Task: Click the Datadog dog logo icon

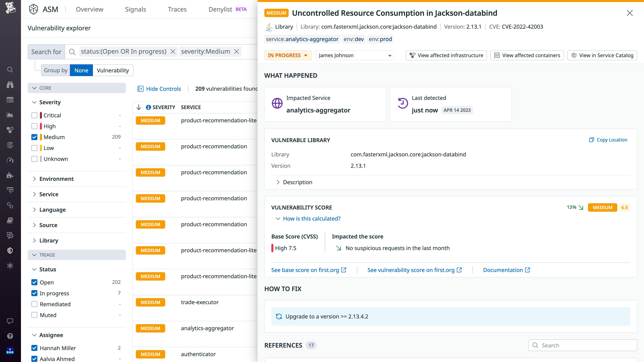Action: tap(10, 8)
